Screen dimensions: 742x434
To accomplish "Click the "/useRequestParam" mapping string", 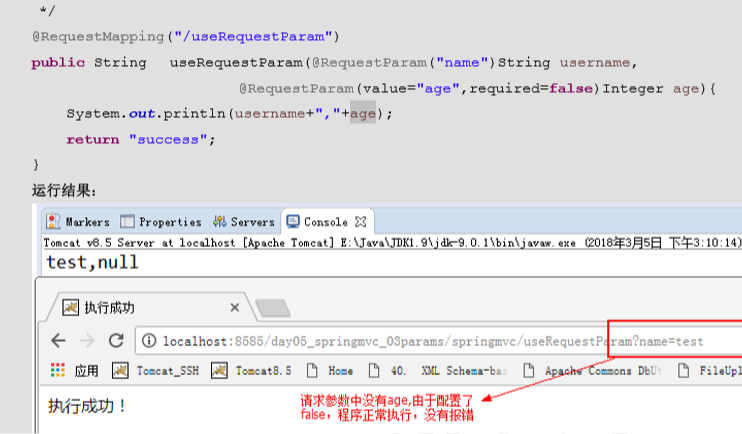I will point(256,36).
